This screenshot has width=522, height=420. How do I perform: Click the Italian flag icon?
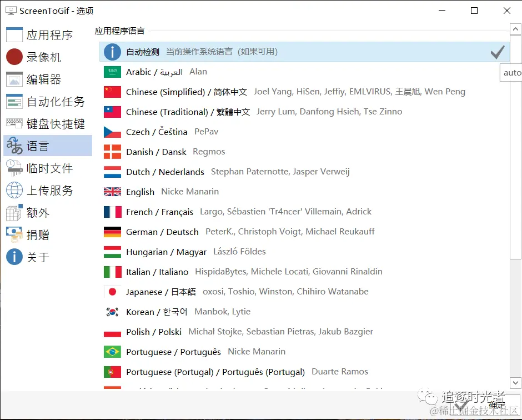[112, 272]
